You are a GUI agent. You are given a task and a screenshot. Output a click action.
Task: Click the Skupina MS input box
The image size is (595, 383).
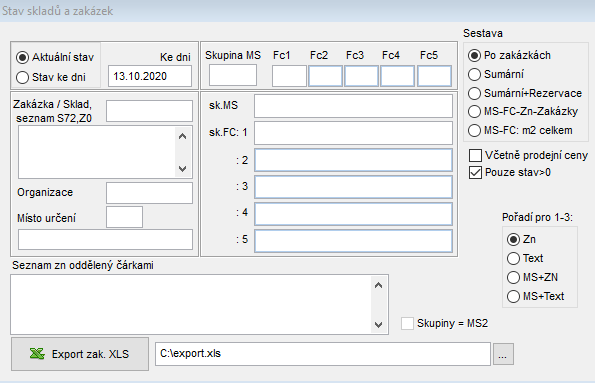click(233, 75)
